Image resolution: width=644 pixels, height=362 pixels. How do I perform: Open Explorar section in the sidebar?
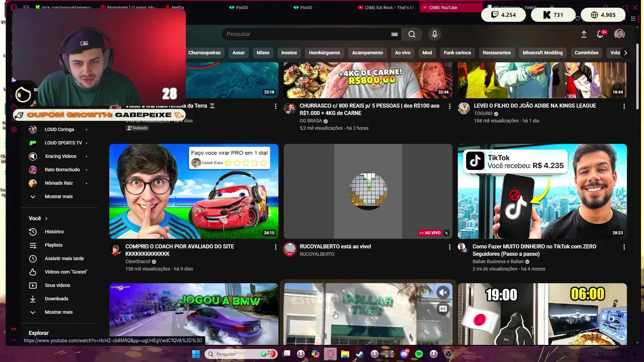39,333
